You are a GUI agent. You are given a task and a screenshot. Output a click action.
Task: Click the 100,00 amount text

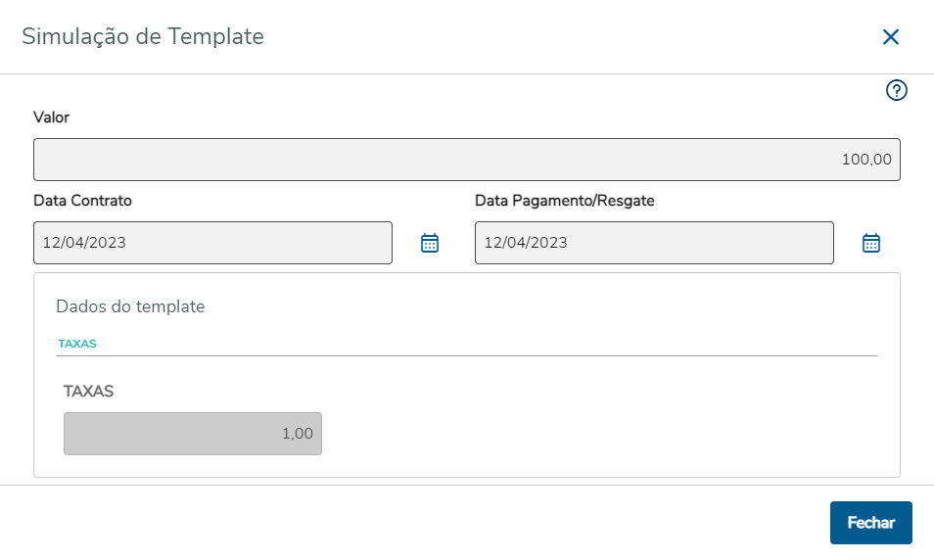pyautogui.click(x=866, y=160)
